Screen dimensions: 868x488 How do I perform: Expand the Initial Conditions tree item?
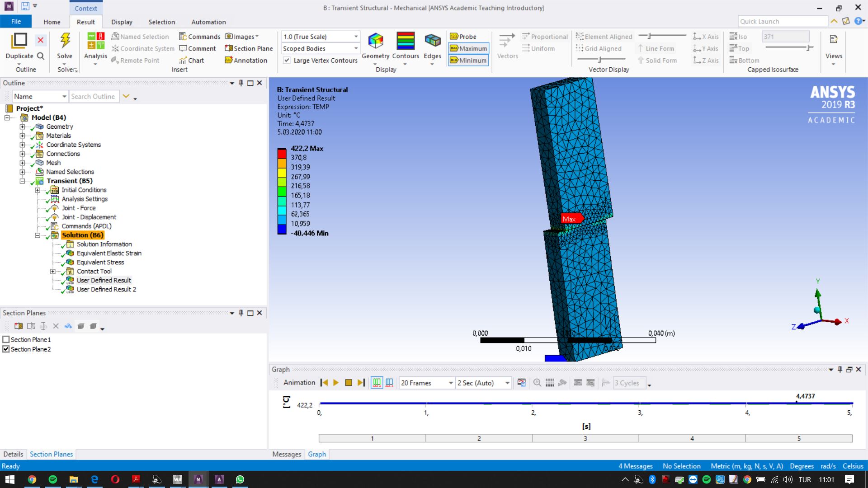pyautogui.click(x=38, y=190)
